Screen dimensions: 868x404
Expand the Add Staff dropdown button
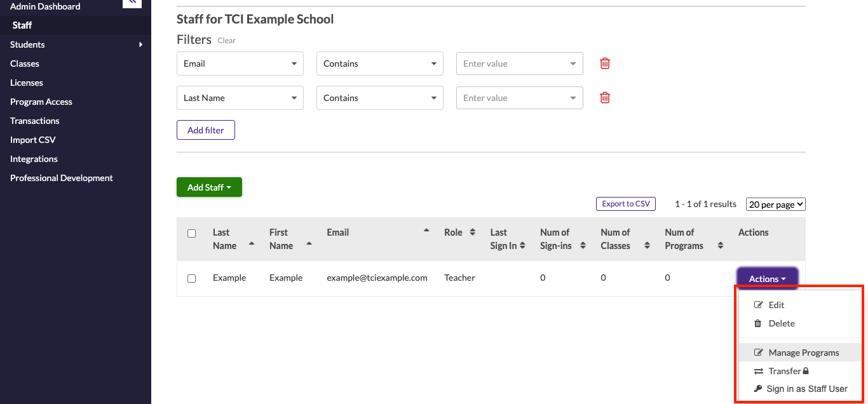pyautogui.click(x=209, y=187)
